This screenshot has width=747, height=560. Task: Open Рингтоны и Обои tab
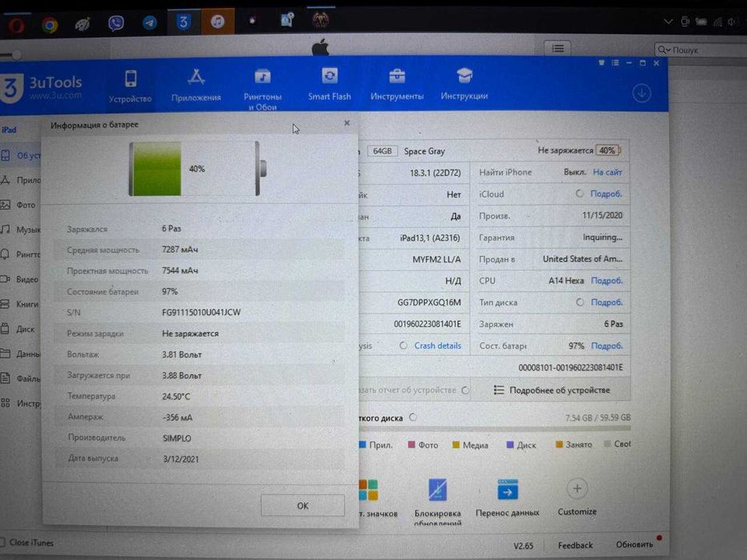(x=263, y=90)
